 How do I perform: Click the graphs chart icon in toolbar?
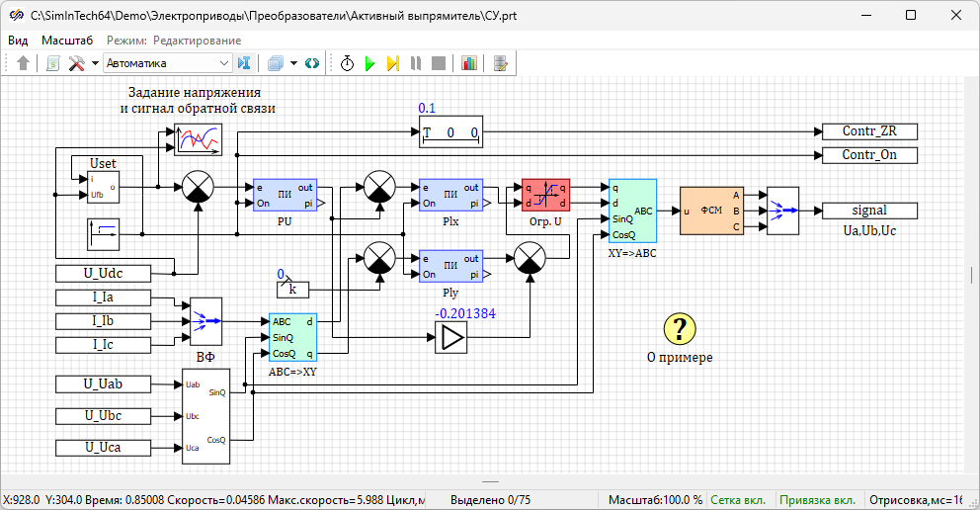pos(468,63)
